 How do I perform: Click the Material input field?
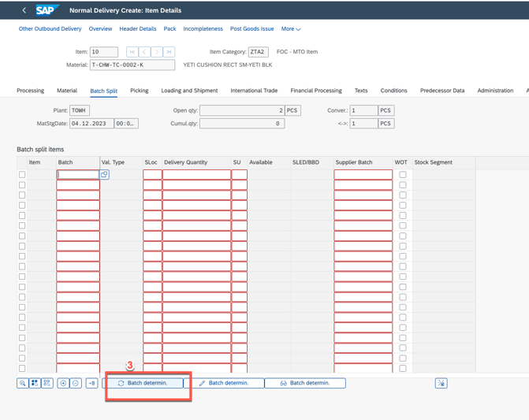point(132,65)
